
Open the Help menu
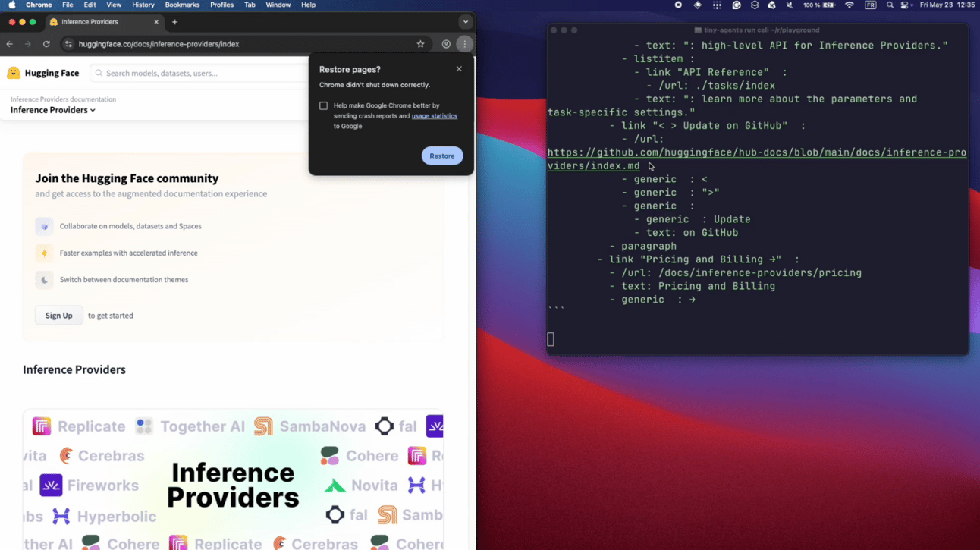308,5
